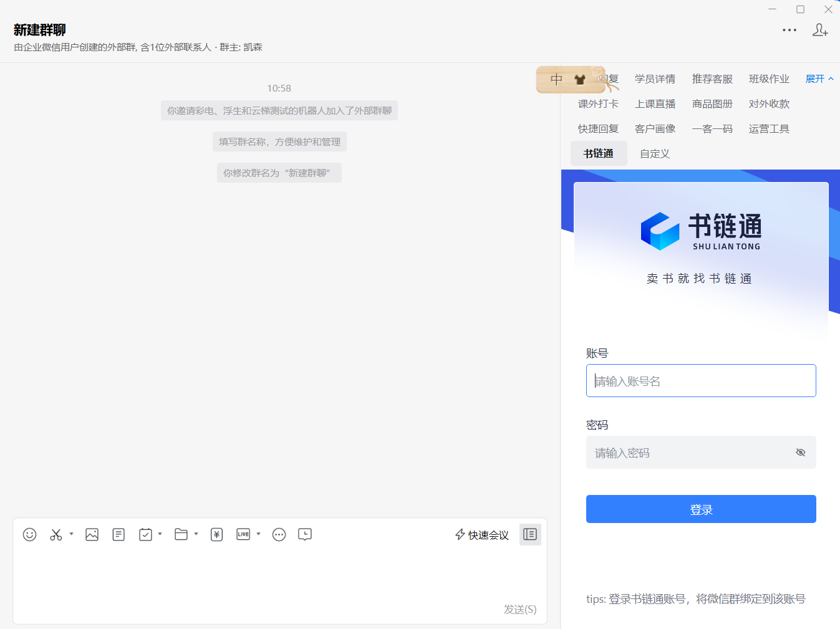The height and width of the screenshot is (629, 840).
Task: Open the 客户画像 tab
Action: pos(655,128)
